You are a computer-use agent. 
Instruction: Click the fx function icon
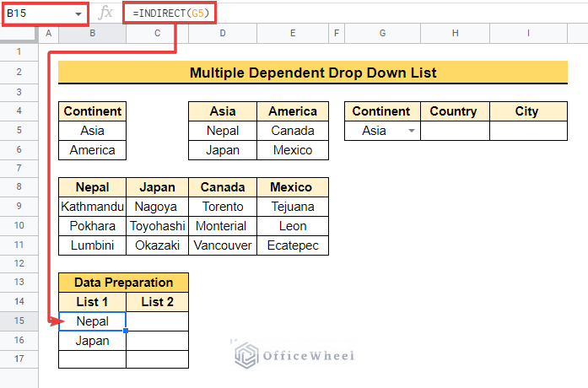coord(105,13)
